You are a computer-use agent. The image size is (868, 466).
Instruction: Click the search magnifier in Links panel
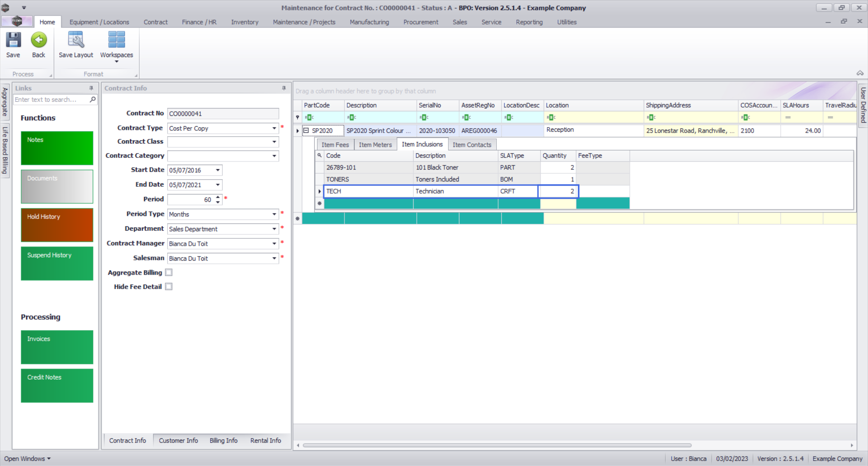click(x=93, y=100)
